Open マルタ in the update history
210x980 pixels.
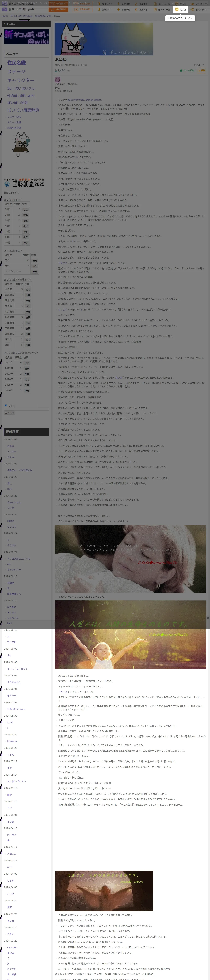(x=11, y=508)
